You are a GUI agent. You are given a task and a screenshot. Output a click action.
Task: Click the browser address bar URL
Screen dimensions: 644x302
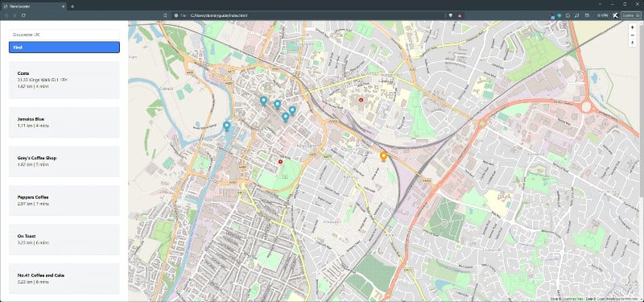click(218, 15)
